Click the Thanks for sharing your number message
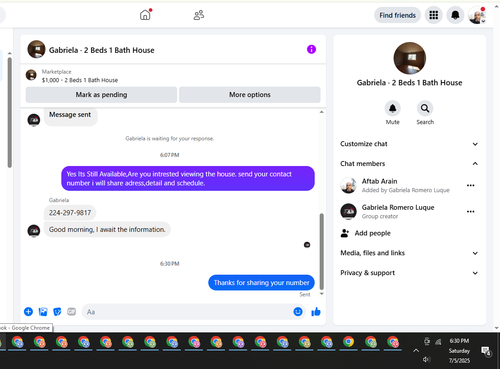500x369 pixels. pos(261,283)
